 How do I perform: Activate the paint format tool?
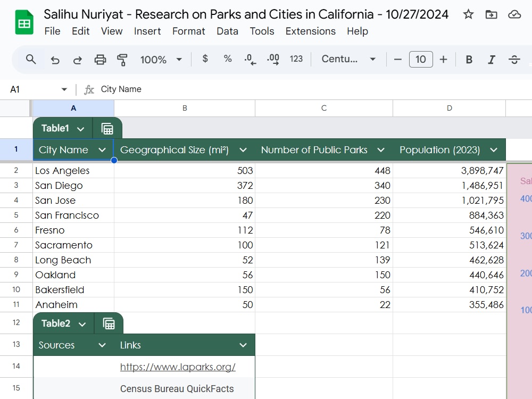[122, 60]
